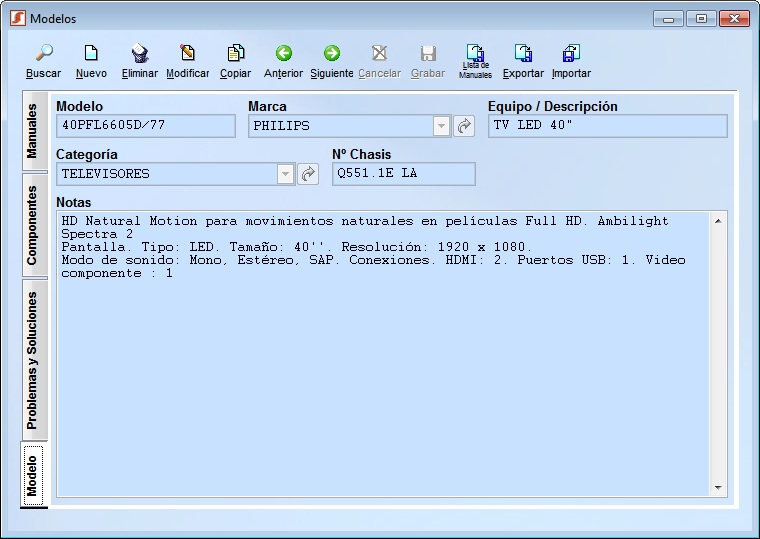Click Modificar to edit the model
The image size is (760, 539).
pos(188,55)
